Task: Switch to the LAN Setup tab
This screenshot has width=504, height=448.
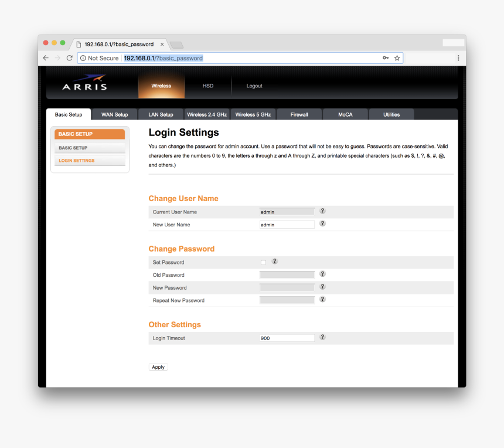Action: pos(161,114)
